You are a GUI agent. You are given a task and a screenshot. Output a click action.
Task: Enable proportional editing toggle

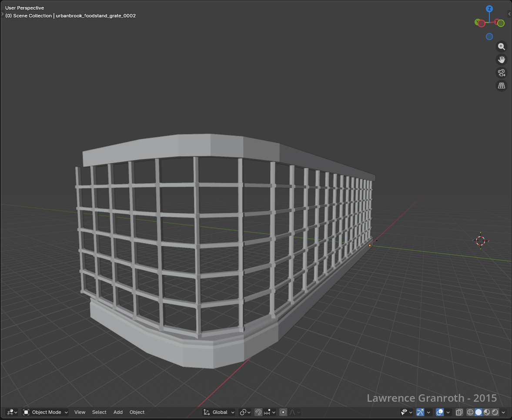pyautogui.click(x=283, y=412)
